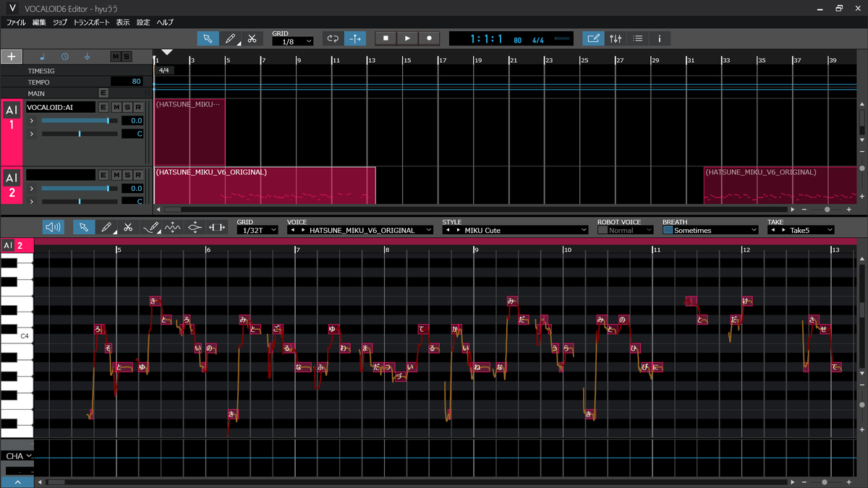The image size is (868, 488).
Task: Click the Stop playback button
Action: (386, 38)
